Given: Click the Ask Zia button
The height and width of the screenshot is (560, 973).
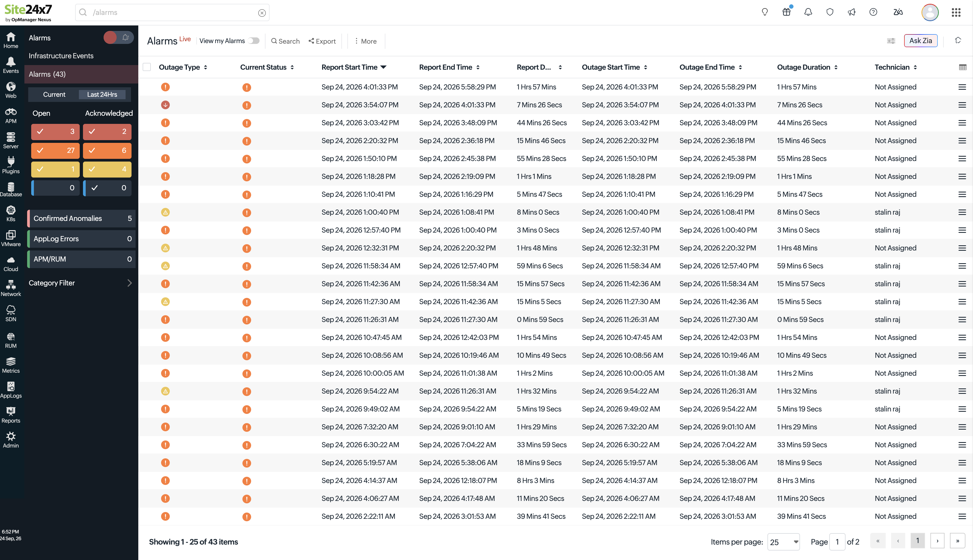Looking at the screenshot, I should click(920, 41).
